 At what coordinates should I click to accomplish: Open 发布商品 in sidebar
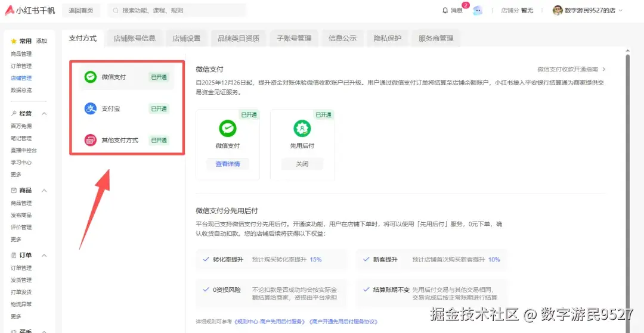(21, 215)
